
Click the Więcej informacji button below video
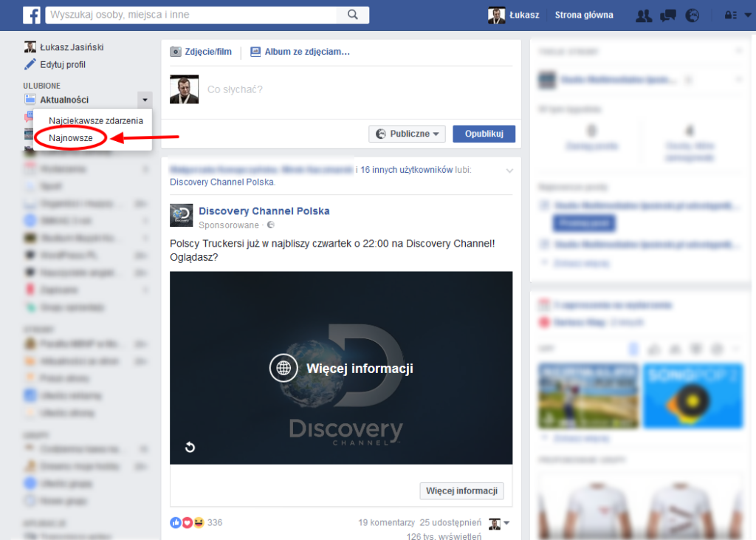click(x=462, y=491)
